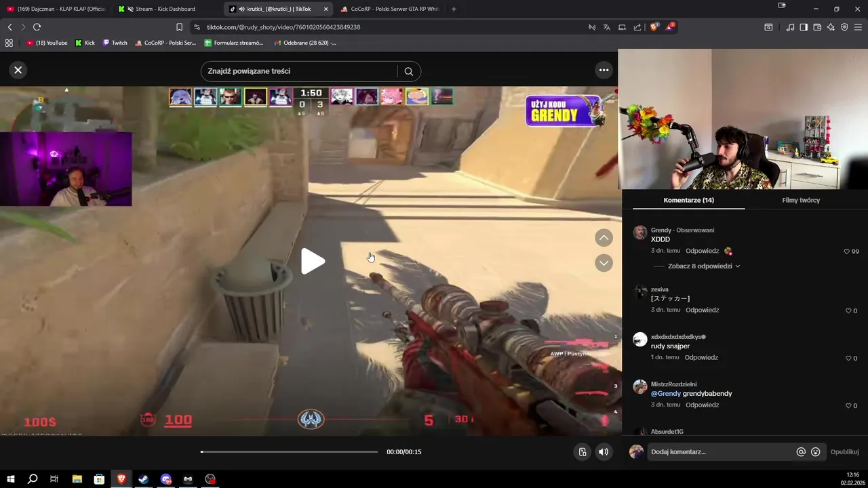Screen dimensions: 868x488
Task: Open the three-dots video options menu
Action: pyautogui.click(x=604, y=70)
